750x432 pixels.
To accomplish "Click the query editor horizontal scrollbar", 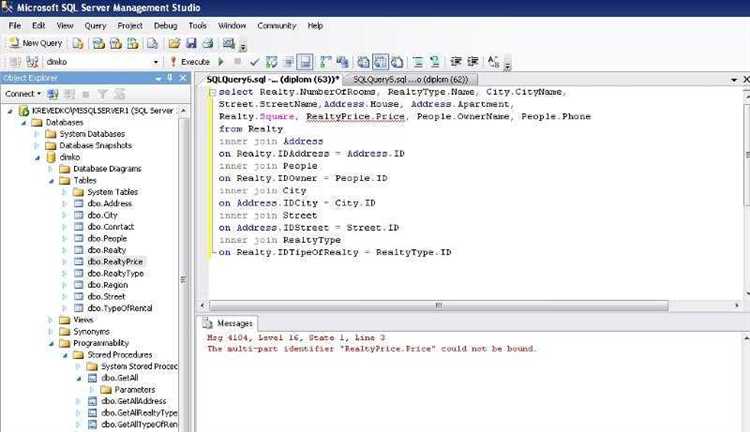I will pyautogui.click(x=438, y=305).
